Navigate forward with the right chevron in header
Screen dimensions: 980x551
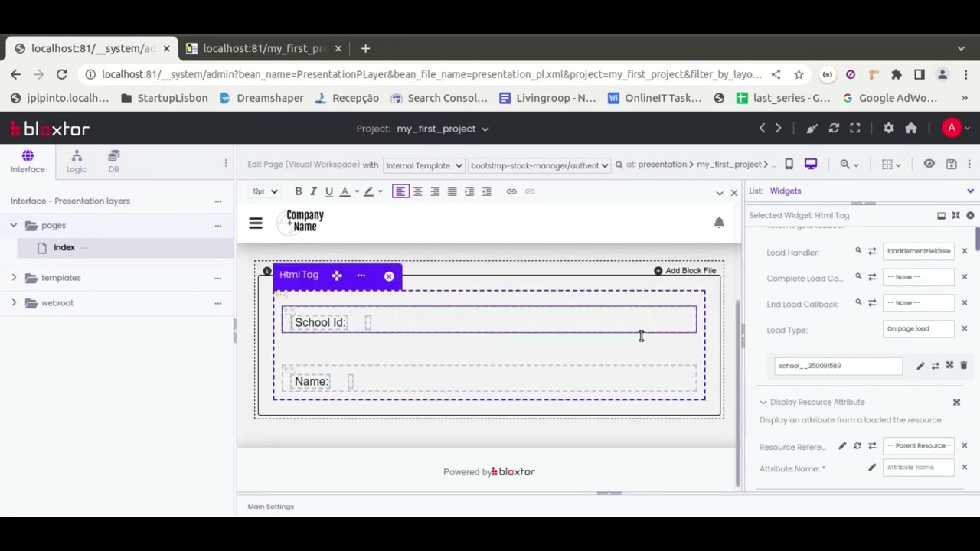tap(779, 129)
